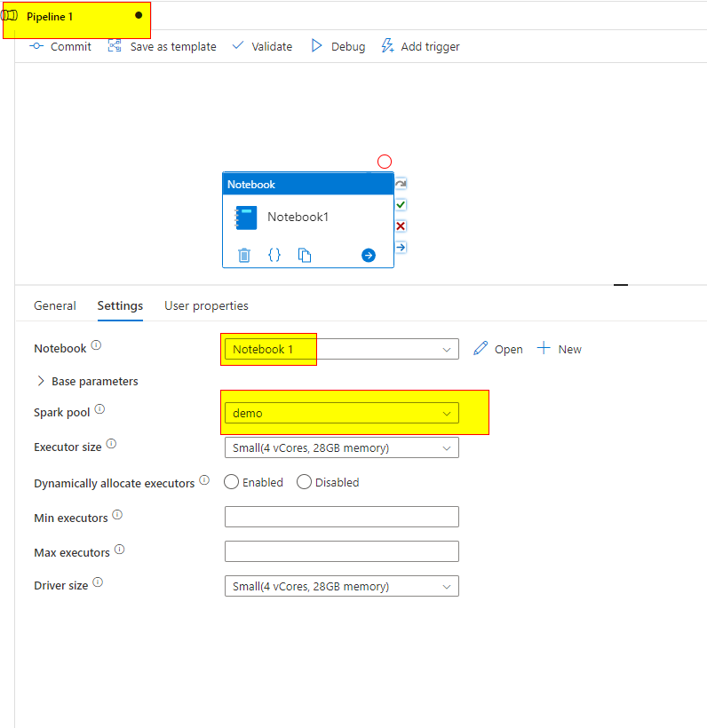This screenshot has width=707, height=728.
Task: Open the Executor size dropdown
Action: tap(341, 447)
